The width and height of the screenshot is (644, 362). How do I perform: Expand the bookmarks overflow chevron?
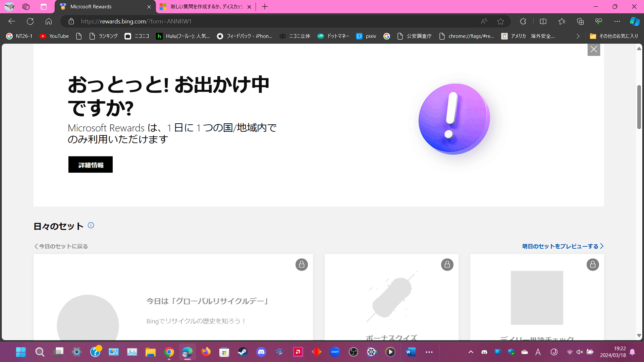578,36
